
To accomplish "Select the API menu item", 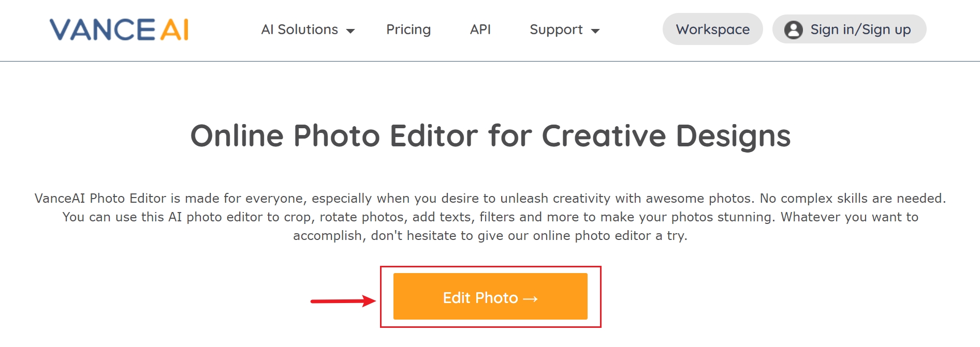I will point(479,30).
